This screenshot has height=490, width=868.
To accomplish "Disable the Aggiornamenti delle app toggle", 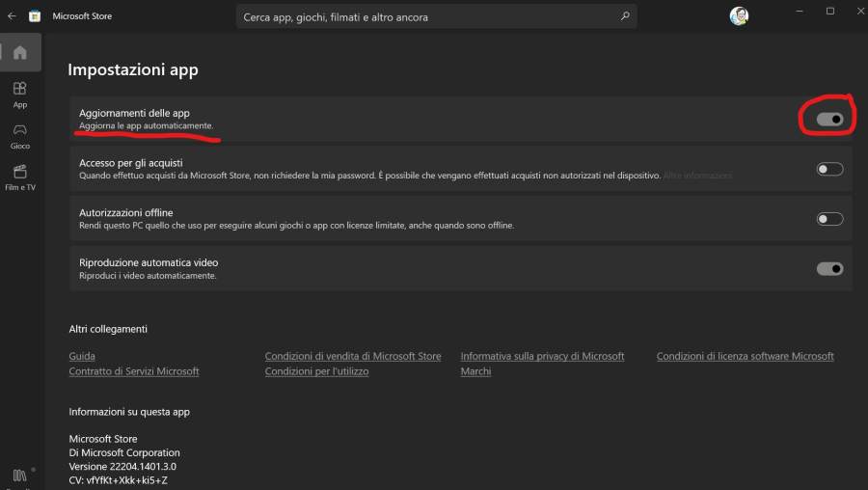I will tap(829, 119).
